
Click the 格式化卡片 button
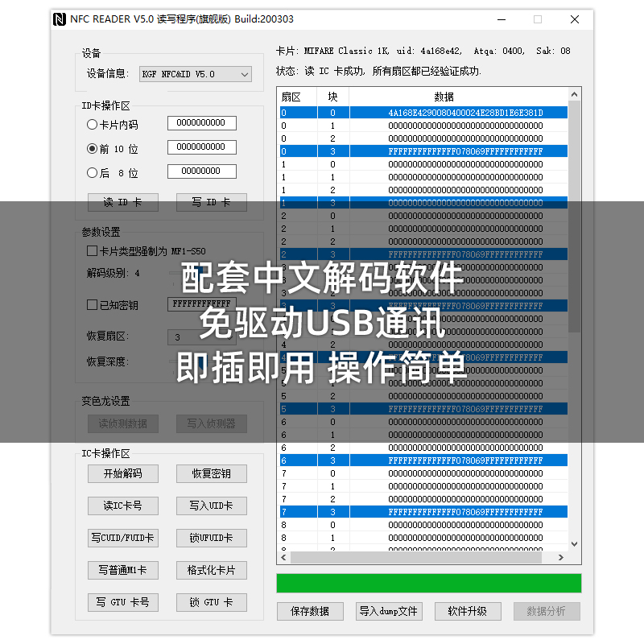click(212, 570)
